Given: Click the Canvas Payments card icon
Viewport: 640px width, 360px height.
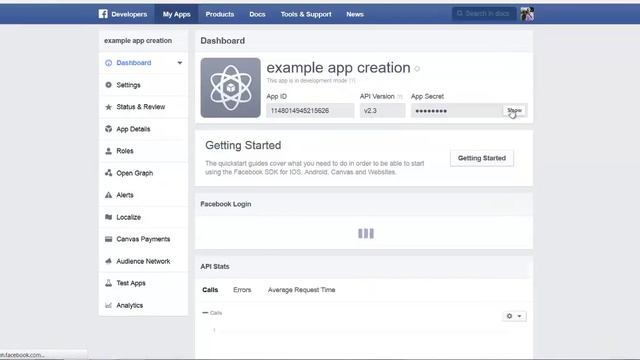Looking at the screenshot, I should (x=108, y=239).
